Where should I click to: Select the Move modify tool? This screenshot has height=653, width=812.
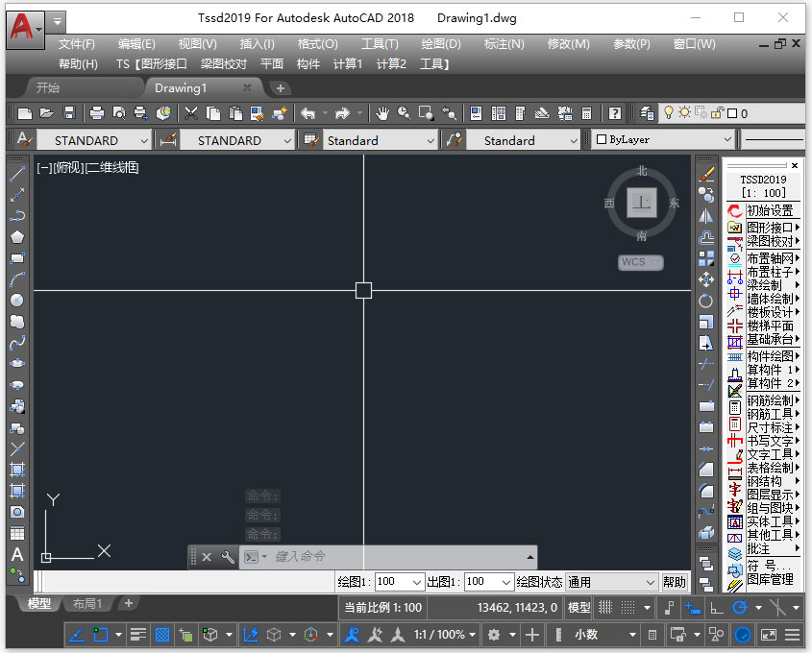coord(706,279)
